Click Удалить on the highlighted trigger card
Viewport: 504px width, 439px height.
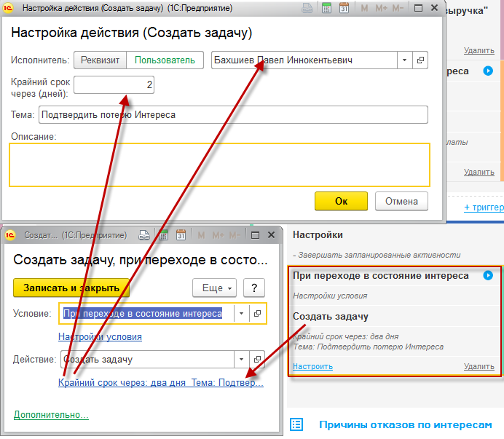tap(479, 366)
